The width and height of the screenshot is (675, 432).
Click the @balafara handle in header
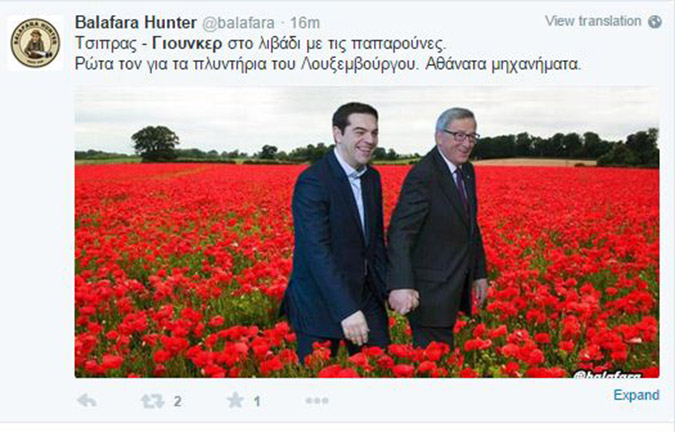(238, 23)
